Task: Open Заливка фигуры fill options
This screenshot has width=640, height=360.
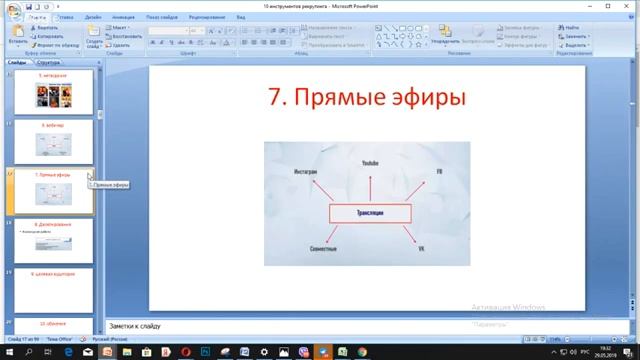Action: [519, 28]
